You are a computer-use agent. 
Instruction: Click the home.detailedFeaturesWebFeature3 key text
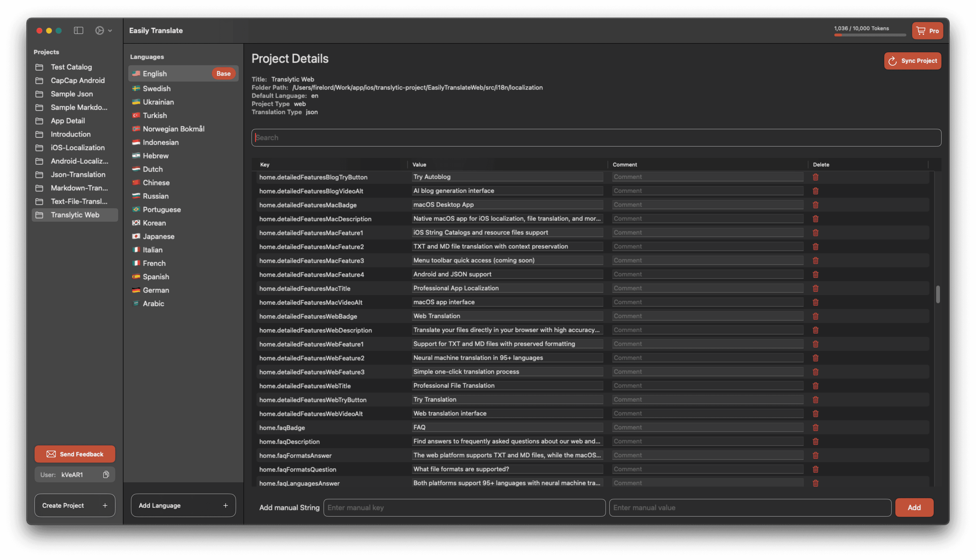311,372
